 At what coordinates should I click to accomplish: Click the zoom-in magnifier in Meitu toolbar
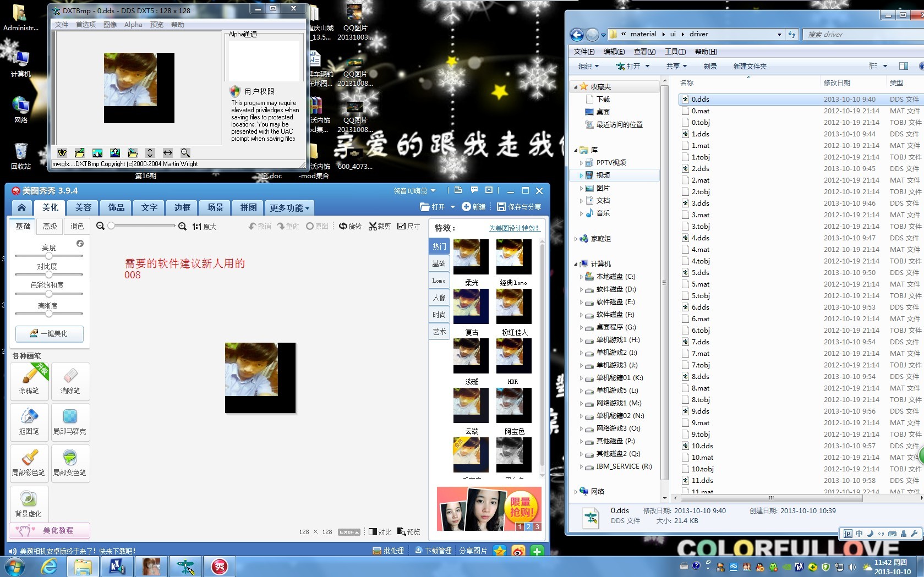pos(182,226)
